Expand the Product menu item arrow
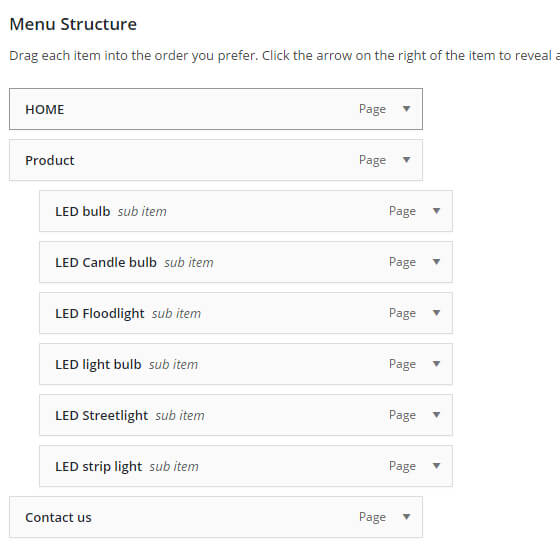Screen dimensions: 560x558 406,160
